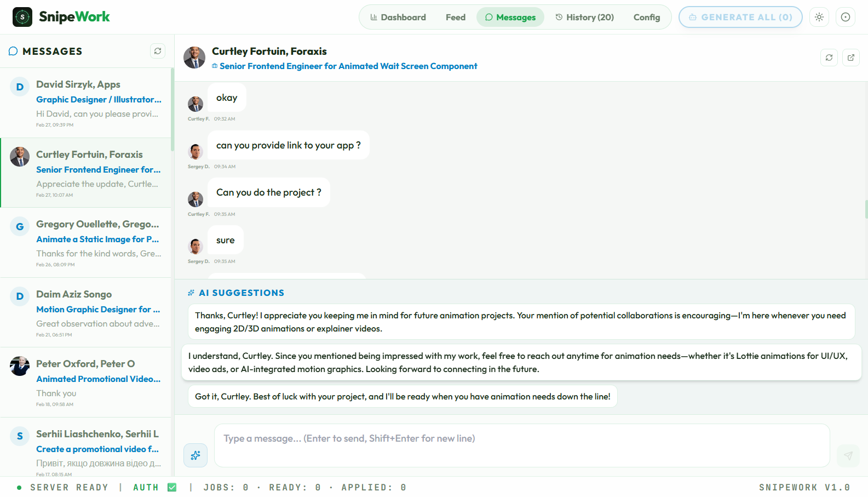Click Curtley Fortuin's header avatar

[x=194, y=58]
